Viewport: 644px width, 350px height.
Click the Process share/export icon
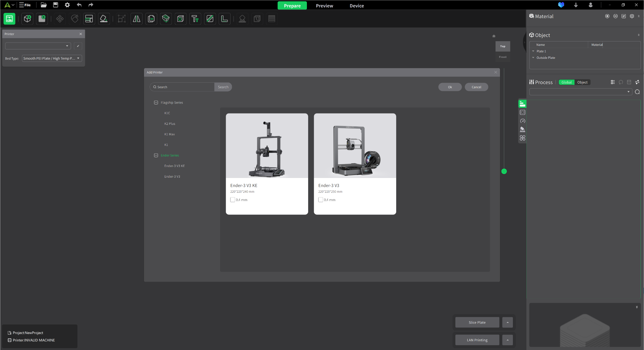tap(637, 82)
